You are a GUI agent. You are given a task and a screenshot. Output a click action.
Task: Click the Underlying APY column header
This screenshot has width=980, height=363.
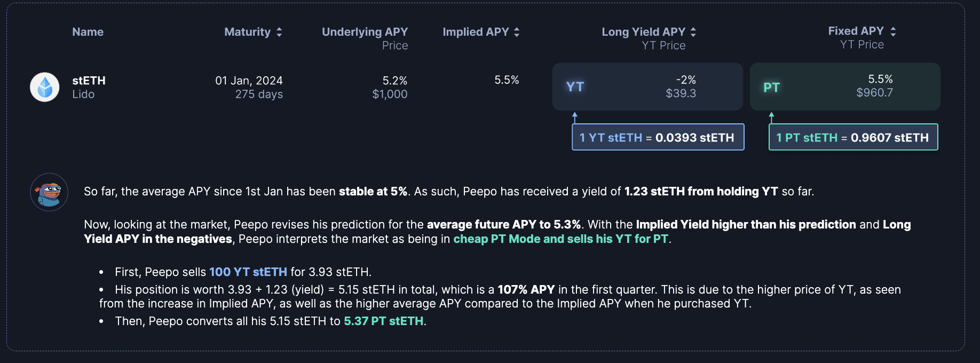[365, 32]
